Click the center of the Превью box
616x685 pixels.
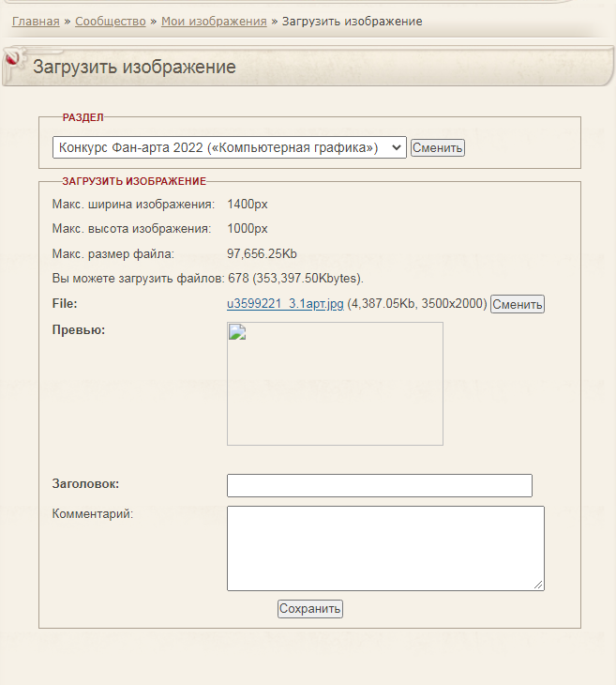335,384
